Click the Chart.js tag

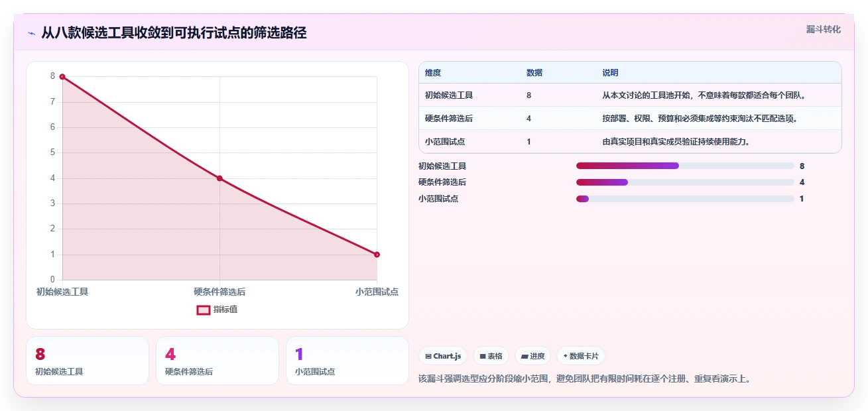point(443,356)
